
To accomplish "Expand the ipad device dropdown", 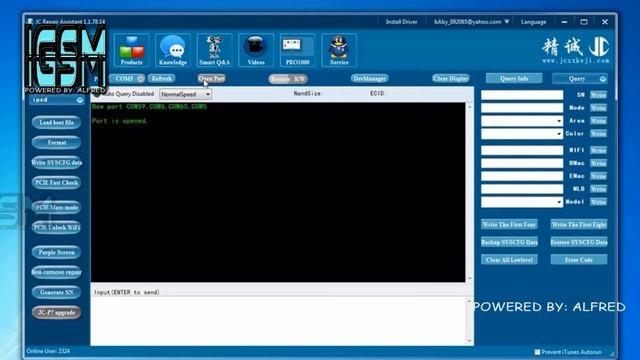I will coord(80,100).
